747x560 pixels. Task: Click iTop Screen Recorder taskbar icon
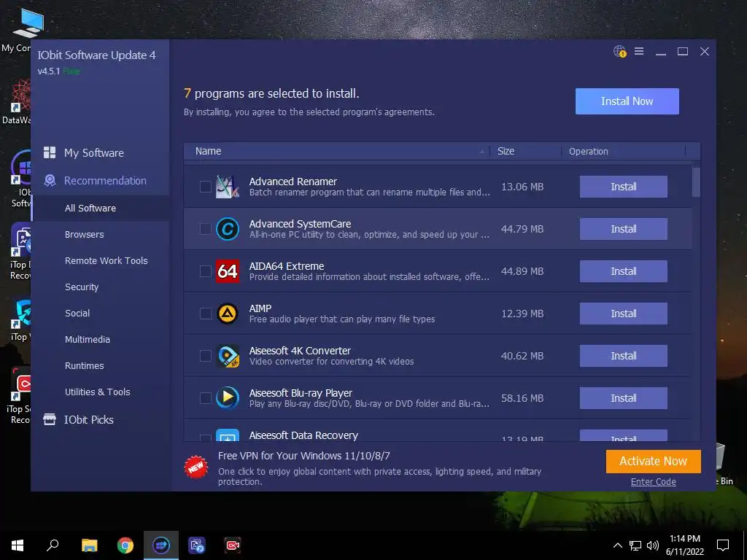(233, 545)
